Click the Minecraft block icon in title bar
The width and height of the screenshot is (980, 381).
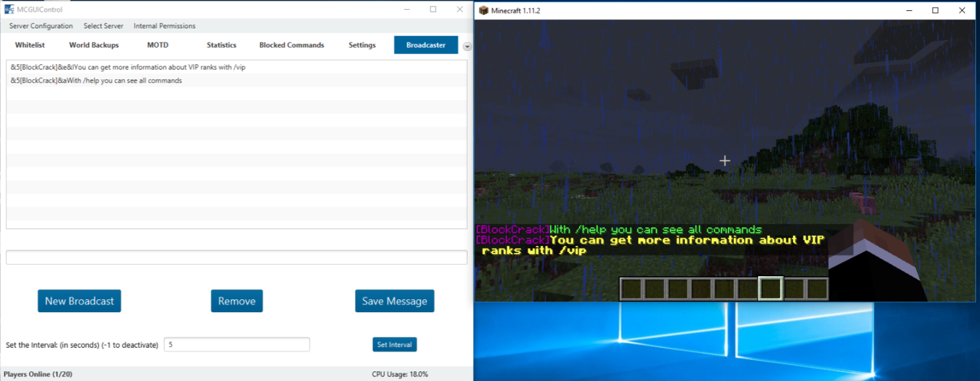point(483,10)
